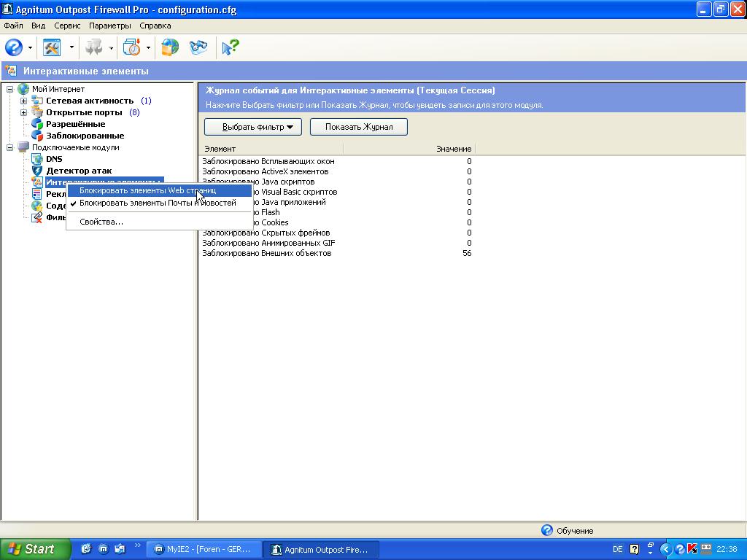Viewport: 747px width, 560px height.
Task: Collapse the Подключаемые модули node
Action: 9,147
